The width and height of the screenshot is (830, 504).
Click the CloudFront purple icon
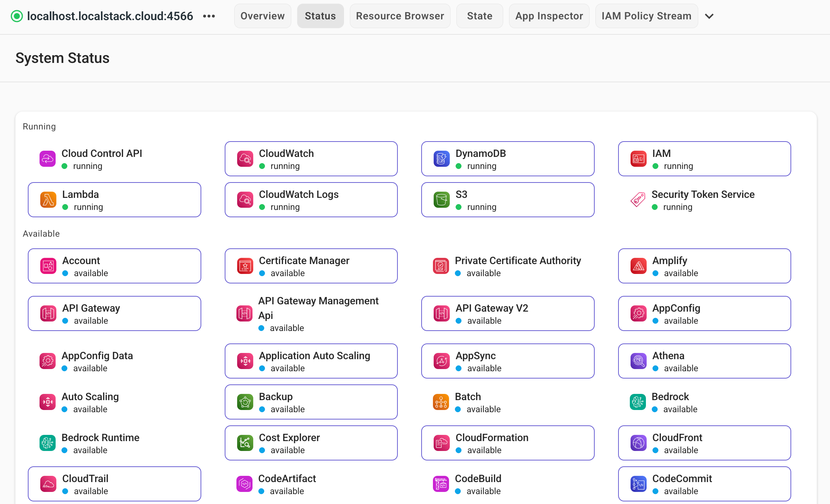639,443
